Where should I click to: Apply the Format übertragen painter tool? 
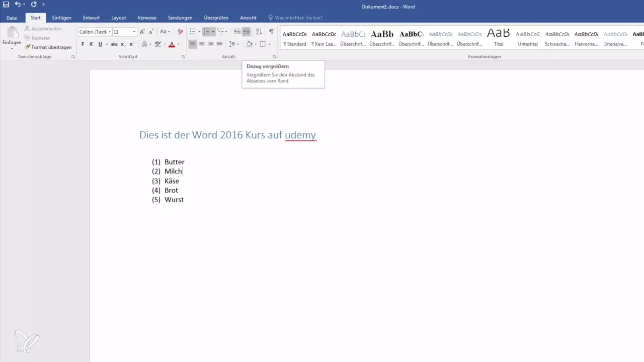coord(48,47)
